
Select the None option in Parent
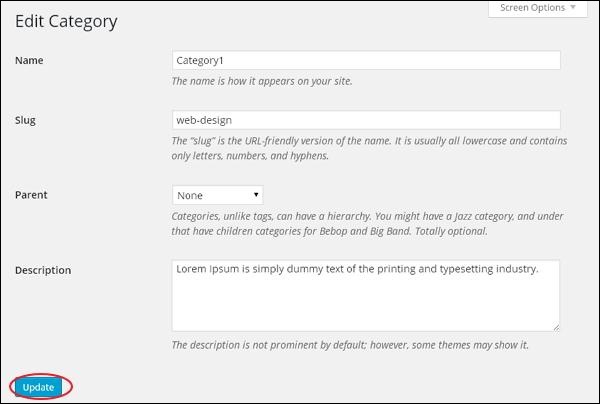[190, 195]
